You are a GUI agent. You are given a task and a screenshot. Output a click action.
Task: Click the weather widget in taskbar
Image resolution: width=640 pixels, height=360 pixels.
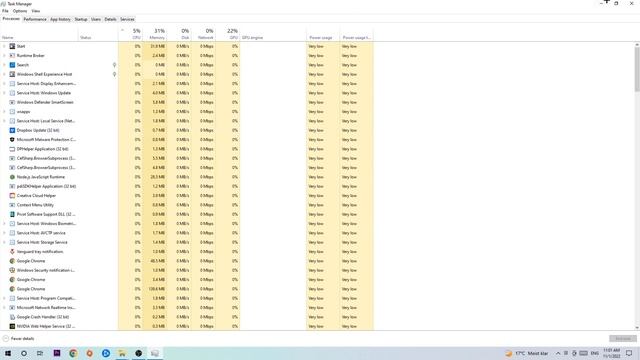pyautogui.click(x=527, y=353)
